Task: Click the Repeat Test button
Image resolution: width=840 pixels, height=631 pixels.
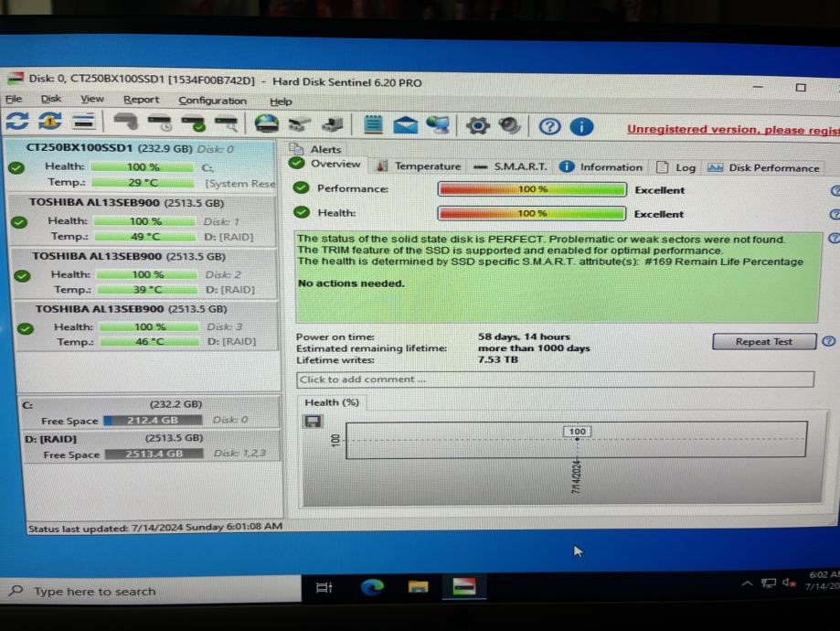Action: click(764, 341)
